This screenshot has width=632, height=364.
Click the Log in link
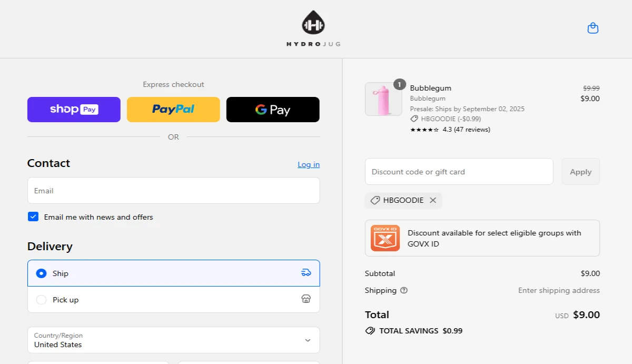[x=308, y=164]
